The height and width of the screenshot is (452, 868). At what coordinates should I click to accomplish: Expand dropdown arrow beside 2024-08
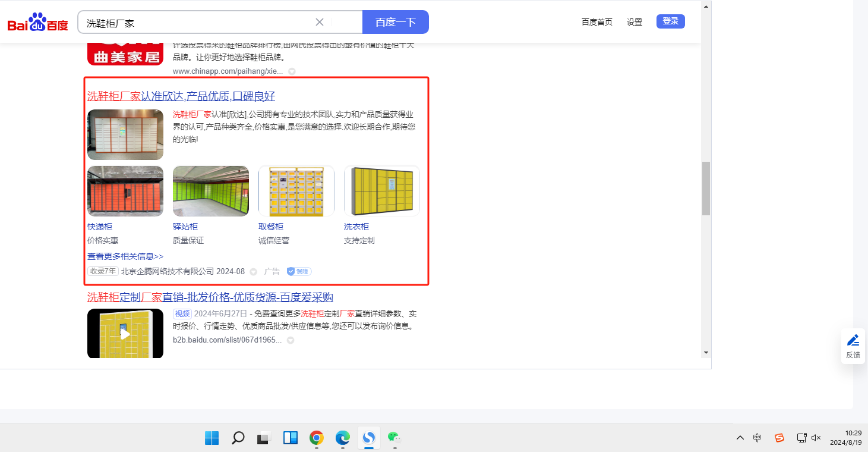point(253,272)
